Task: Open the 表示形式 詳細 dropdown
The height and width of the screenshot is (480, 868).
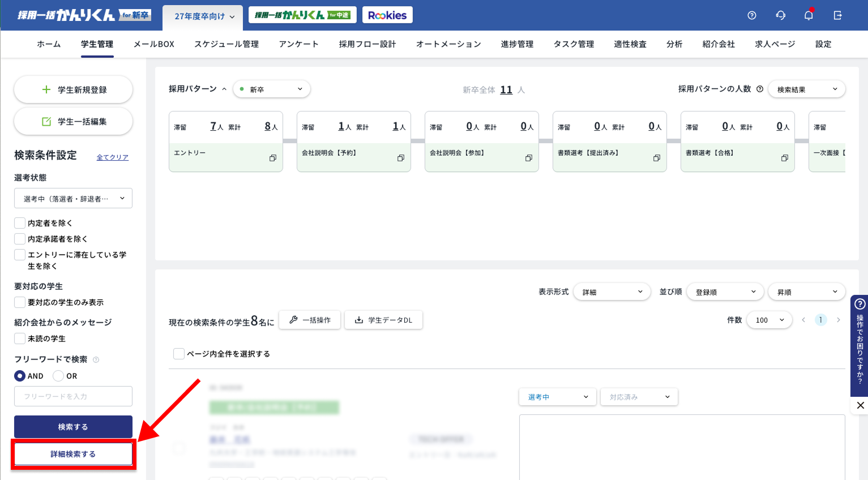Action: pos(612,292)
